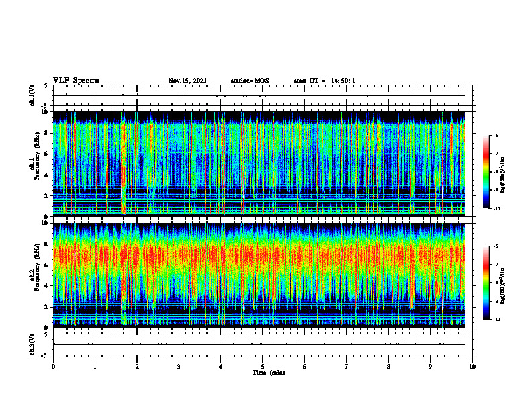The width and height of the screenshot is (532, 411).
Task: Select the upper color bar's log(PSD) unit label
Action: 503,175
